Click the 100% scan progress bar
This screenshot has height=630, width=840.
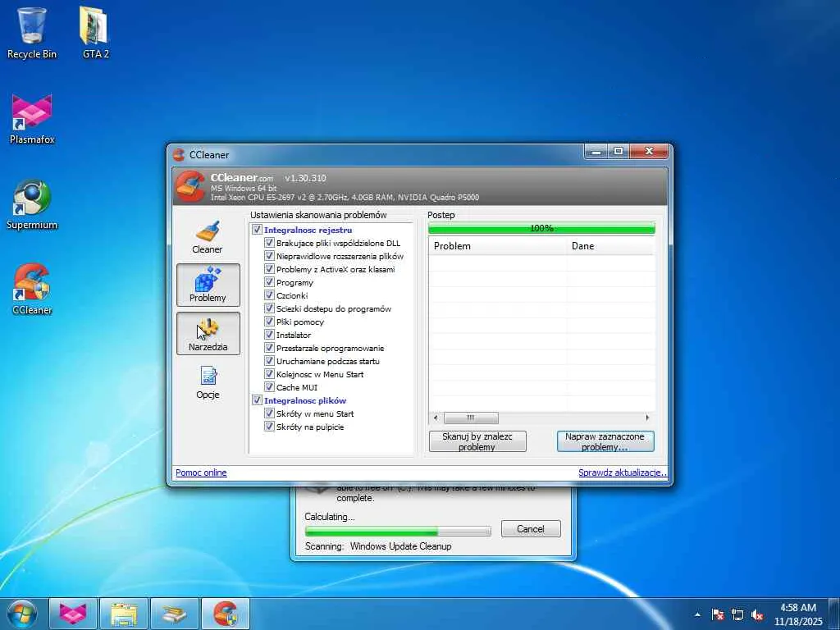[541, 228]
